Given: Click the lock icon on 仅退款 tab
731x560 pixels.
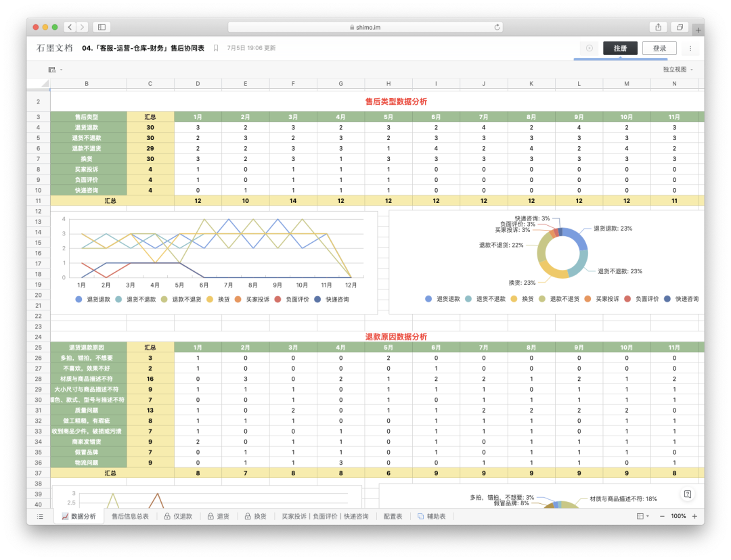Looking at the screenshot, I should pyautogui.click(x=167, y=516).
